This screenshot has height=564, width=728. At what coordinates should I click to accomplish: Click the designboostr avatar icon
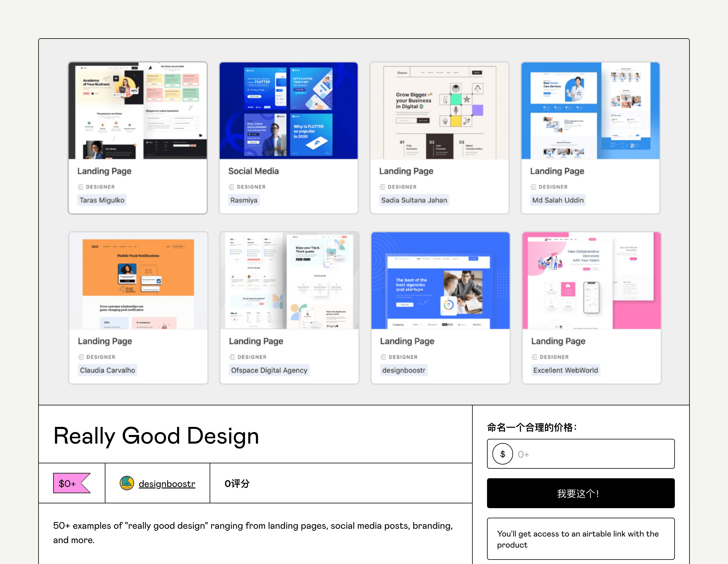[127, 483]
